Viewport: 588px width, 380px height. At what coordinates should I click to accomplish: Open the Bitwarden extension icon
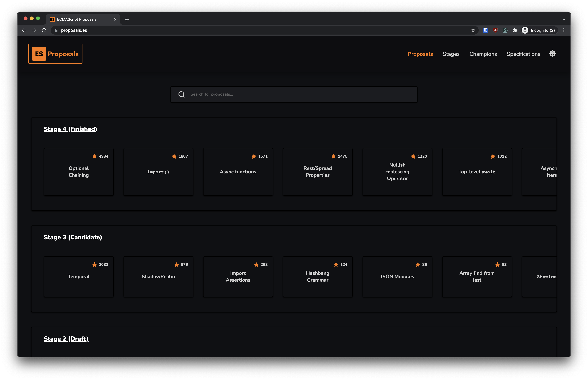[485, 30]
